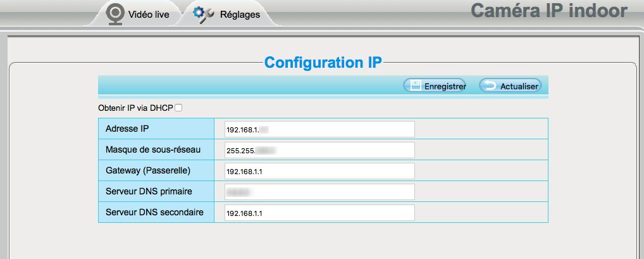The width and height of the screenshot is (644, 259).
Task: Click the refresh arrow icon on Actualiser
Action: 490,85
